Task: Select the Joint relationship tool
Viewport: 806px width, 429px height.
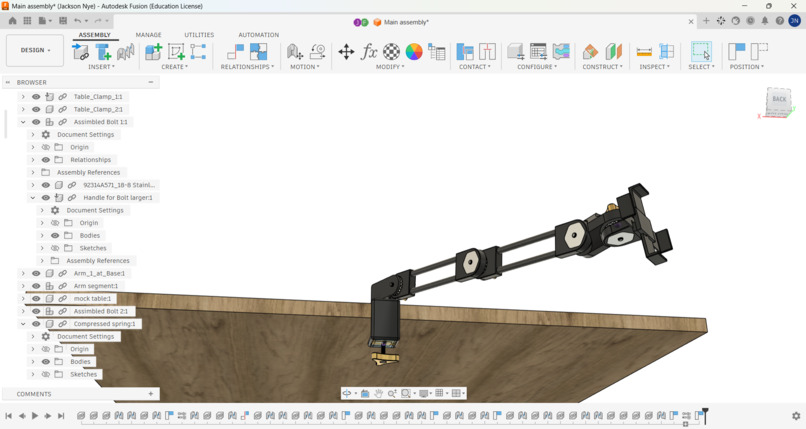Action: click(235, 51)
